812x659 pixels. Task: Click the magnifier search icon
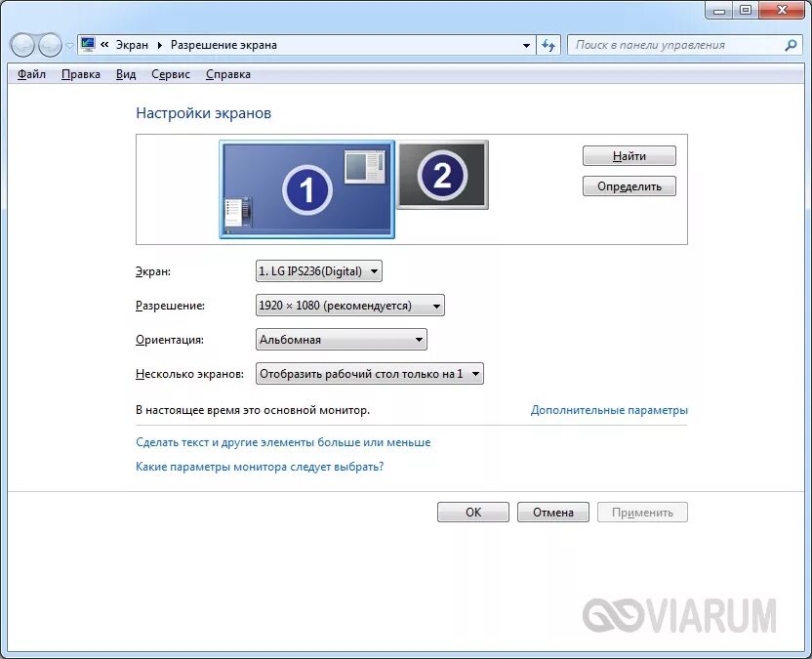tap(791, 46)
